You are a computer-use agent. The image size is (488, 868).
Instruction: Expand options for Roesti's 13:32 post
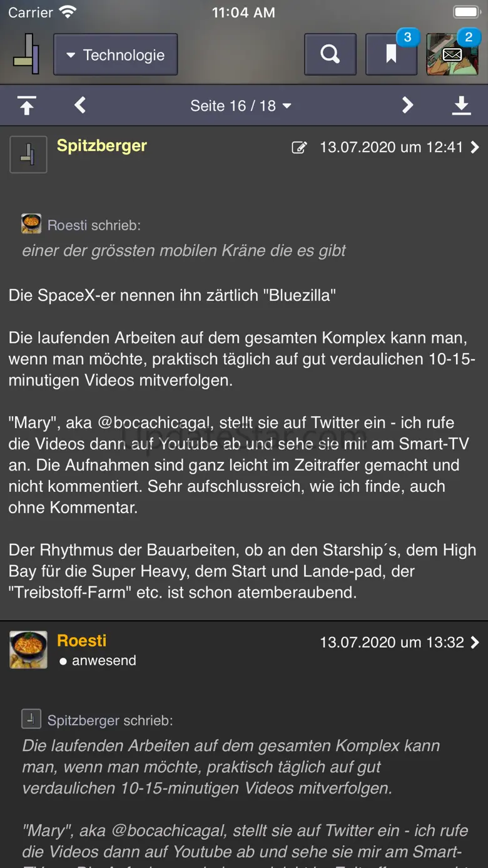click(x=475, y=642)
